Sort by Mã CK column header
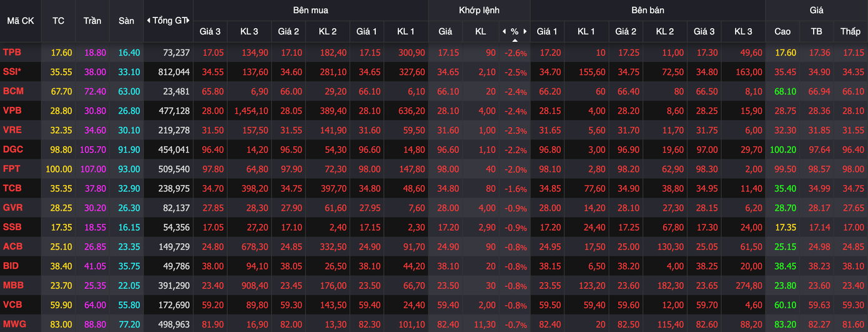 [21, 21]
